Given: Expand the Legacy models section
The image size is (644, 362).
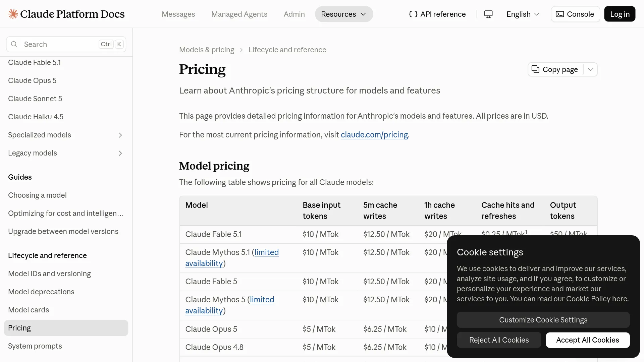Looking at the screenshot, I should [66, 153].
